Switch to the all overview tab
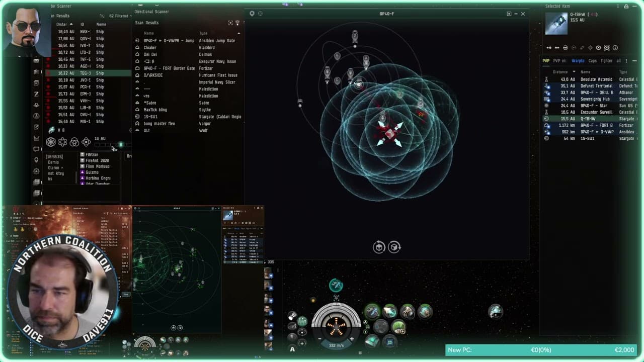 [619, 61]
